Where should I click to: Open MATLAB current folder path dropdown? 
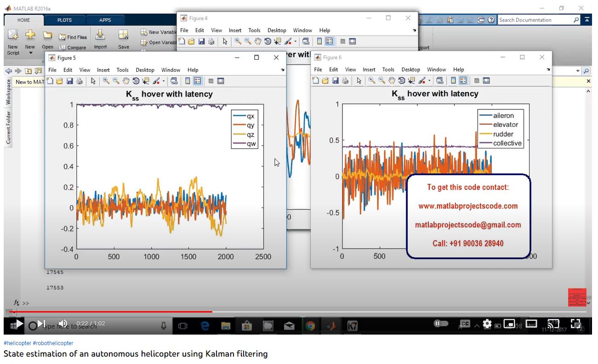coord(578,71)
